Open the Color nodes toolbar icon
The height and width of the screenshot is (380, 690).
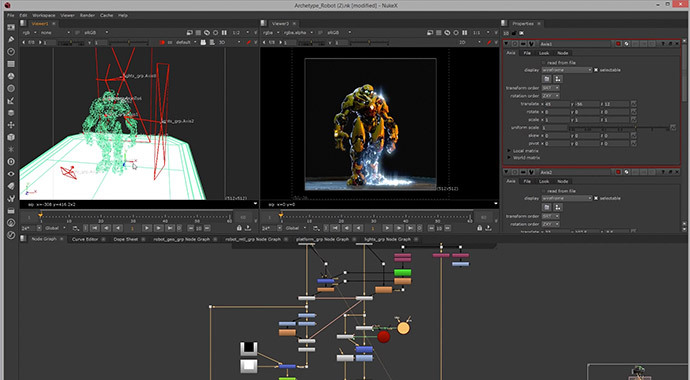click(11, 76)
